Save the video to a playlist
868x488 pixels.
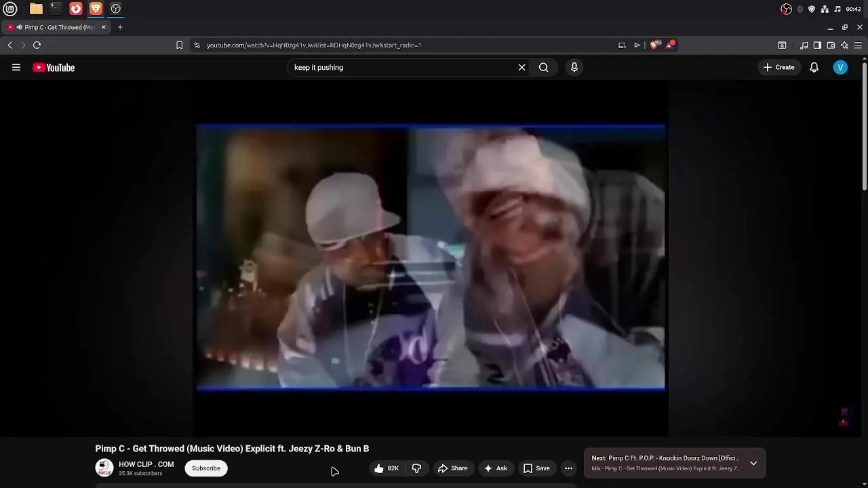pos(536,468)
